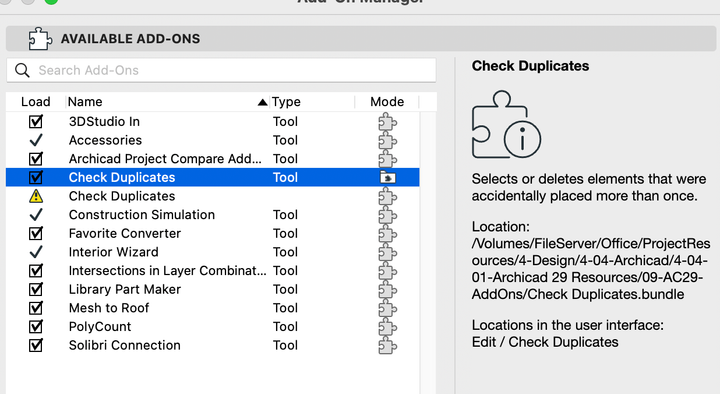This screenshot has height=394, width=720.
Task: Click the large add-on info puzzle icon
Action: (x=506, y=124)
